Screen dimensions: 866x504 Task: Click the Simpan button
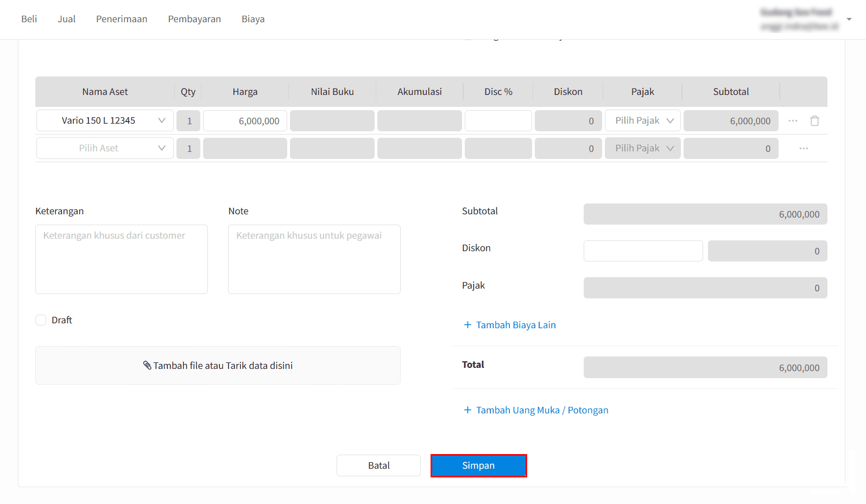478,465
